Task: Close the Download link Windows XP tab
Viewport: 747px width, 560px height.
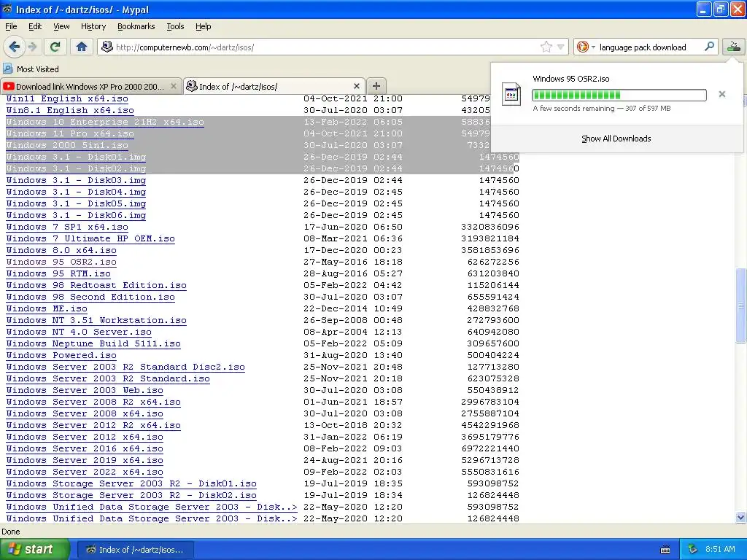Action: 174,86
